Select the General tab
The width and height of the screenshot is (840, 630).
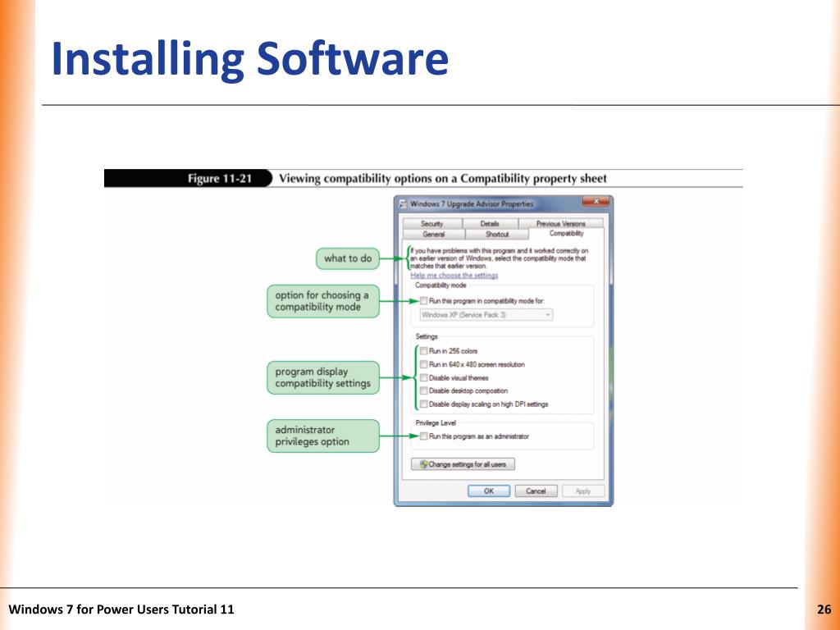click(433, 234)
